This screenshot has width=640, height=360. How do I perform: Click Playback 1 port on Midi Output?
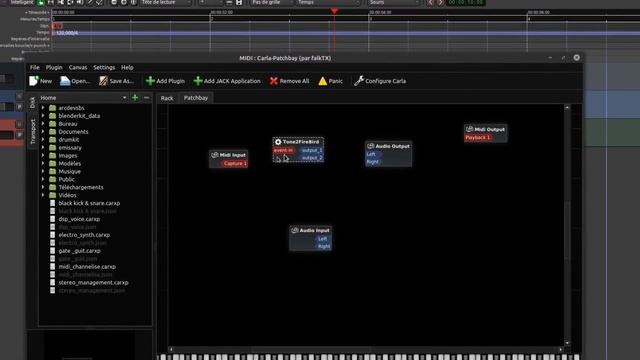[x=478, y=138]
